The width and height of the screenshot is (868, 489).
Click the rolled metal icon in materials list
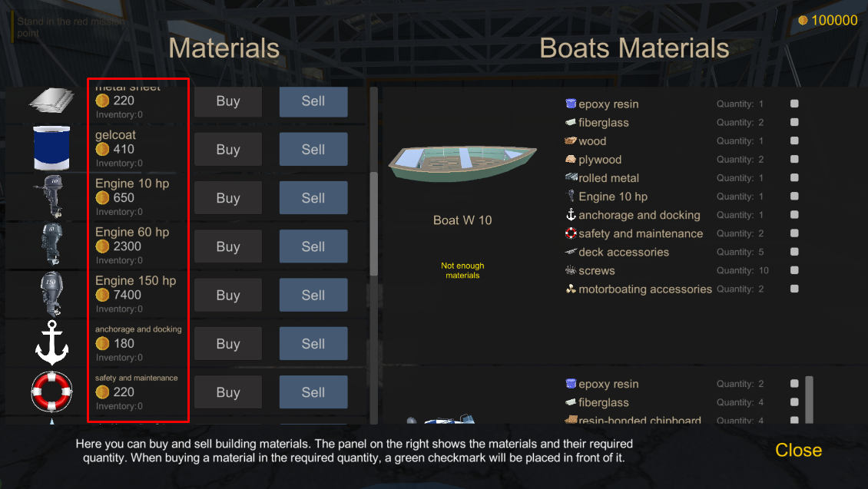pos(570,177)
